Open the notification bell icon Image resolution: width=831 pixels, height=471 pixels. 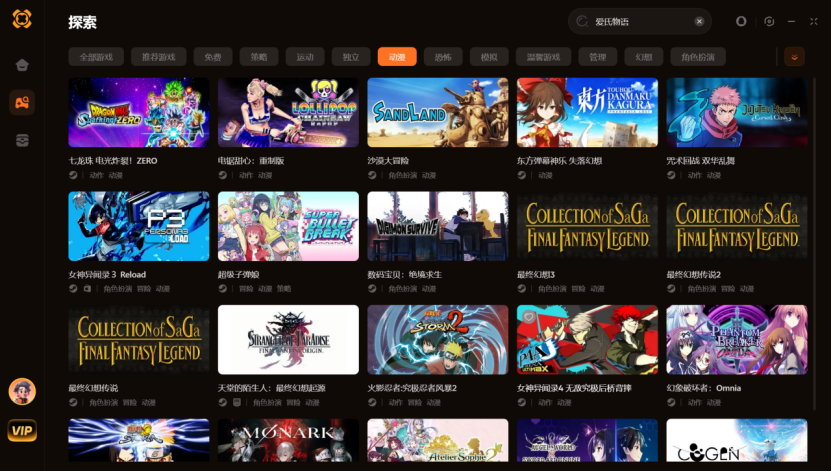pos(741,21)
